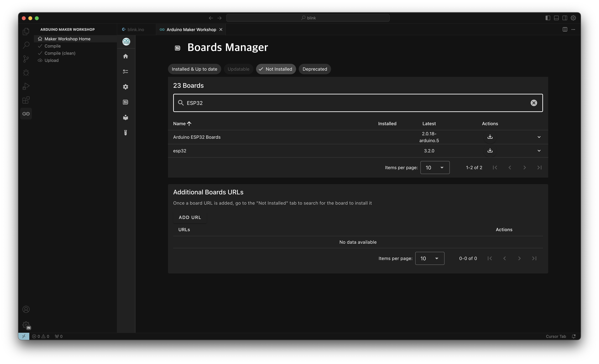Expand the esp32 row details
Viewport: 599px width, 364px height.
tap(539, 151)
